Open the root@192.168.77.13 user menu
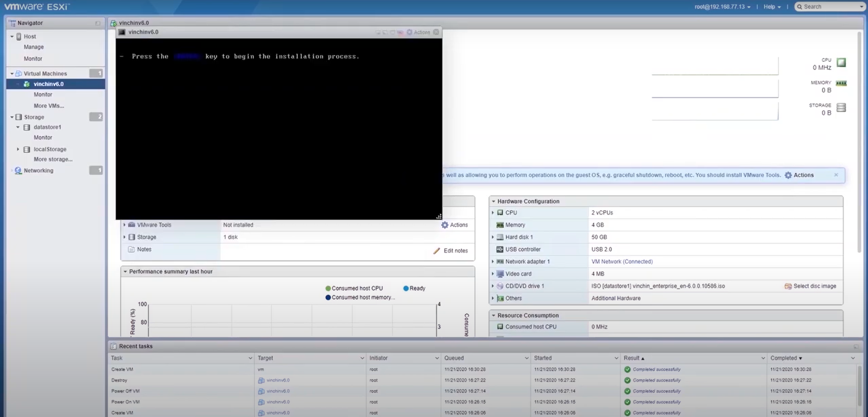 [x=722, y=7]
